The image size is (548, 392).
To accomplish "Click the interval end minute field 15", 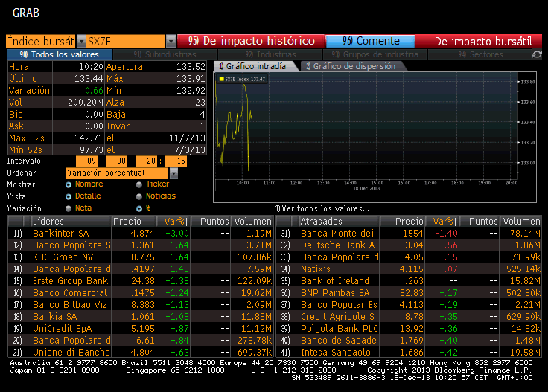I will (176, 161).
